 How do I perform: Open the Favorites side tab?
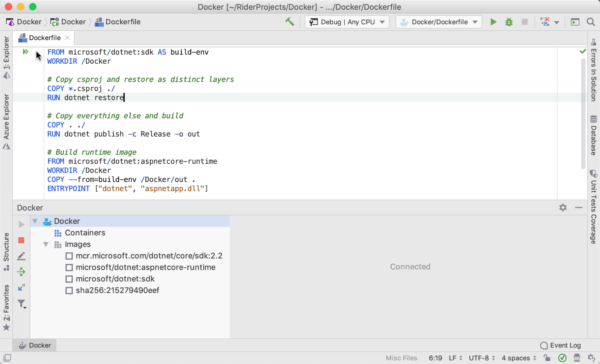pos(6,307)
